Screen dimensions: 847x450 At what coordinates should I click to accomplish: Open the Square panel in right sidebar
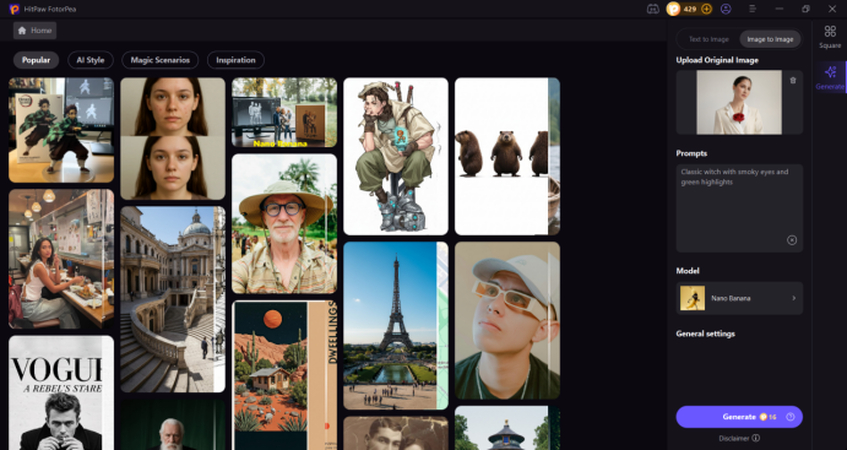(830, 37)
